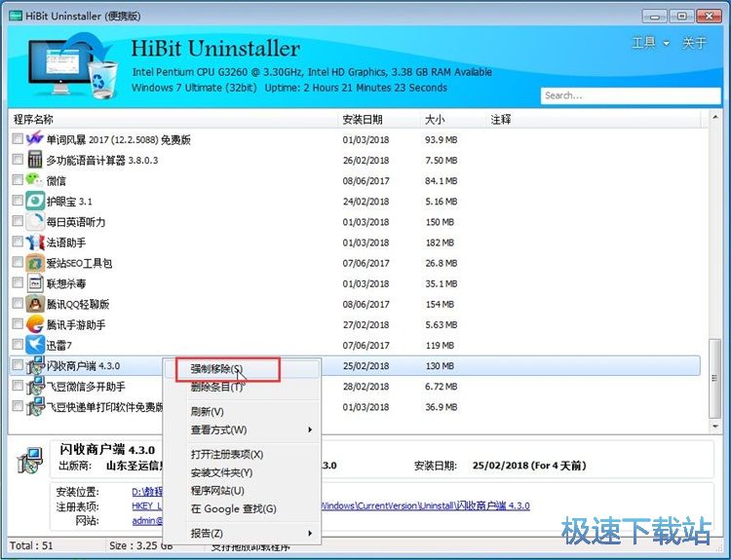Click the 联想杀毒 icon
731x560 pixels.
pyautogui.click(x=35, y=283)
